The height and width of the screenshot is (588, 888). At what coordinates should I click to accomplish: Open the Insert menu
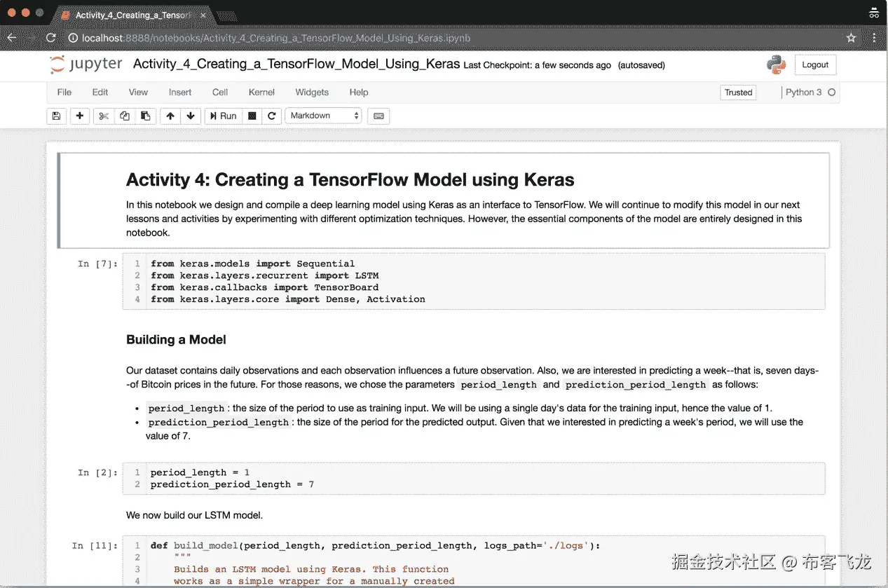click(x=180, y=92)
